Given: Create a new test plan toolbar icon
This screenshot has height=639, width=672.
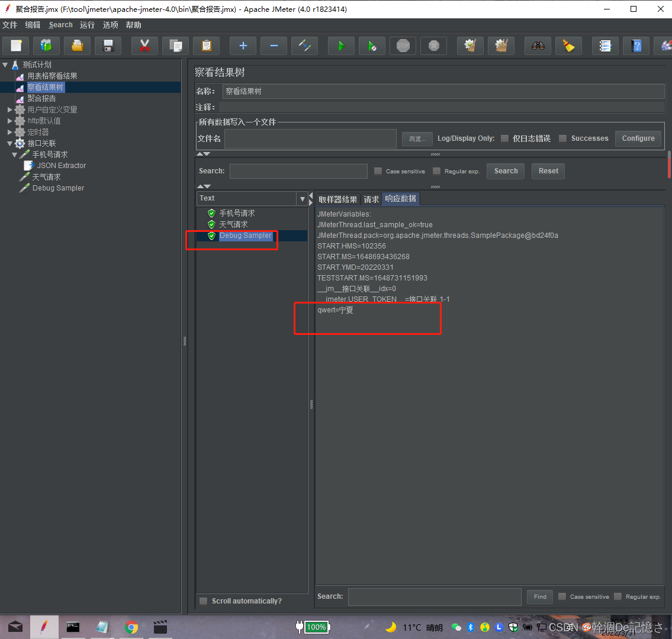Looking at the screenshot, I should pos(17,46).
